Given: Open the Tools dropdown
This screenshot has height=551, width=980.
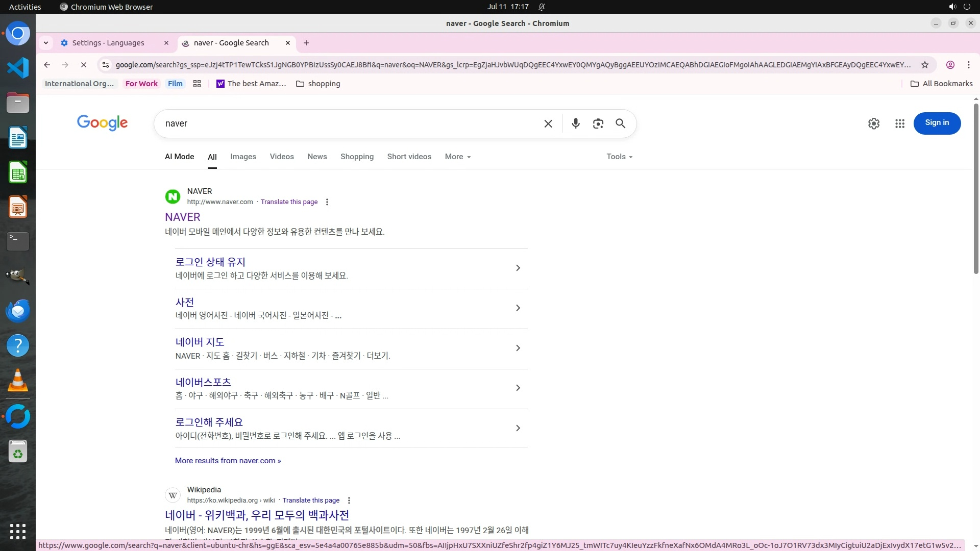Looking at the screenshot, I should (619, 157).
